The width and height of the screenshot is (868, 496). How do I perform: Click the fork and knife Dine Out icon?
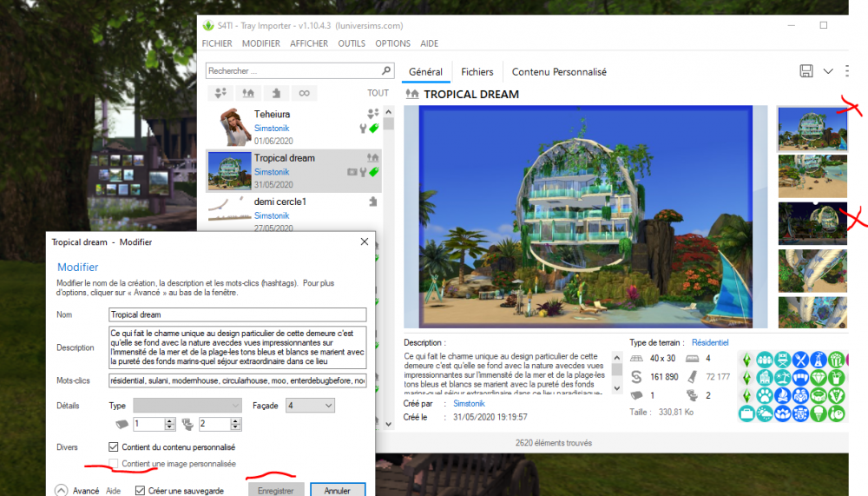[800, 360]
